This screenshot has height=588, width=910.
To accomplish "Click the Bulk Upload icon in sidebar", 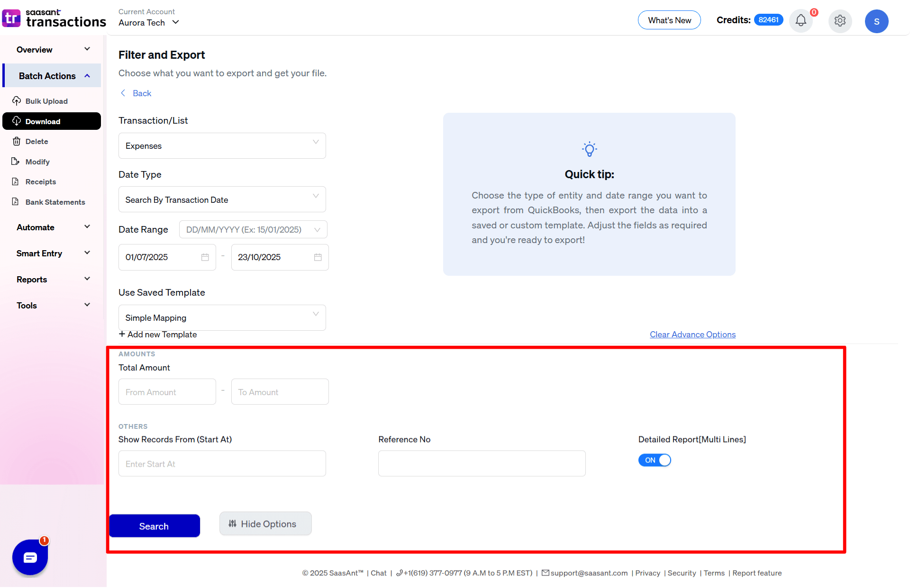I will (17, 101).
